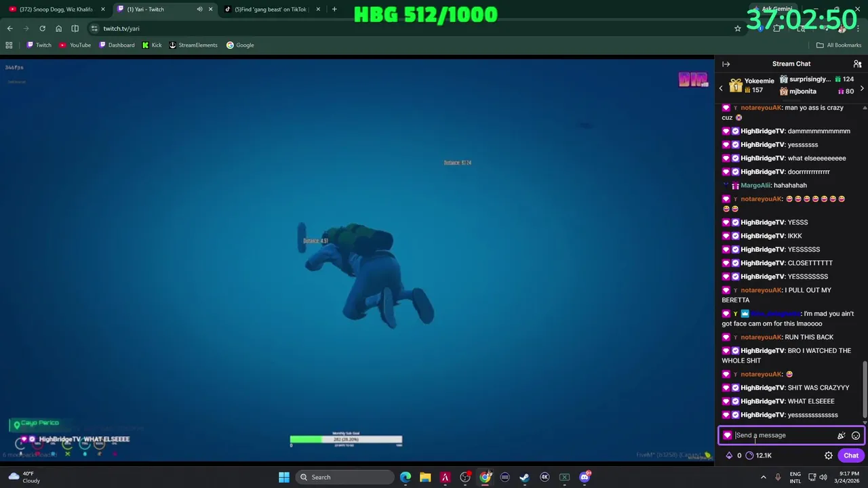Open the cheer/celebration icon in message box
Image resolution: width=868 pixels, height=488 pixels.
841,436
